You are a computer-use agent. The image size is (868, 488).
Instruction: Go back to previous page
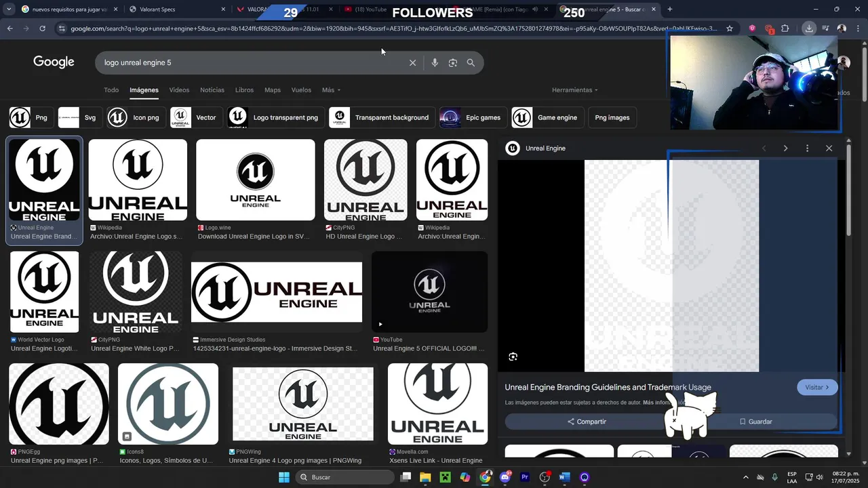coord(10,28)
